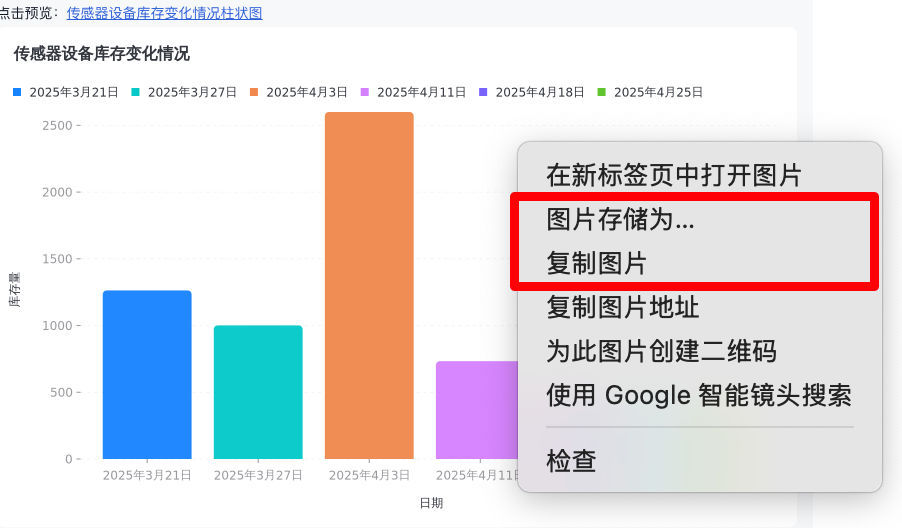Click the pink bar for 2025年4月11日

pyautogui.click(x=477, y=410)
